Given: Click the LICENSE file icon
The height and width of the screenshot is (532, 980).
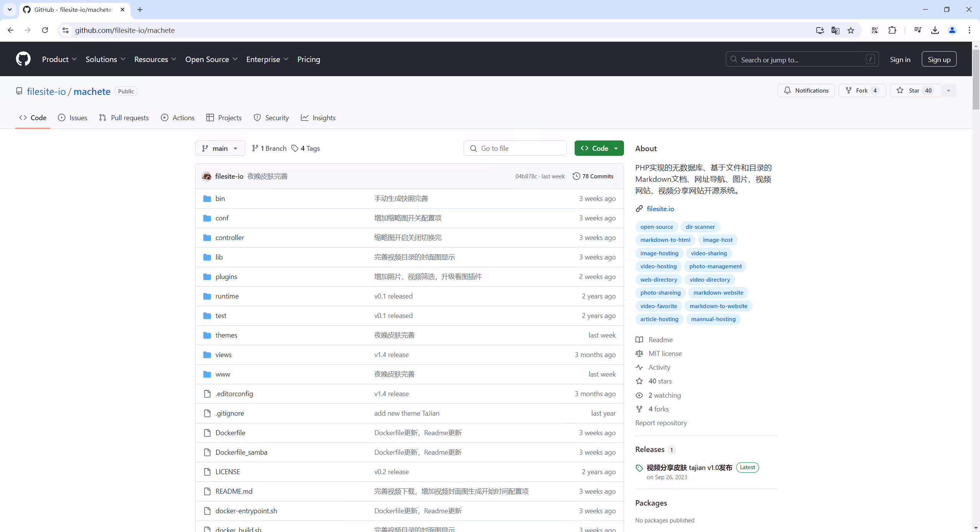Looking at the screenshot, I should [207, 472].
